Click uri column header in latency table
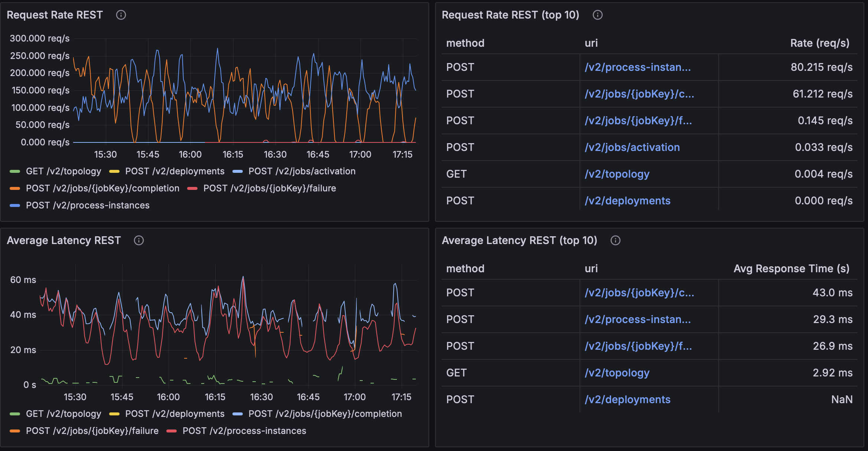This screenshot has width=868, height=451. pyautogui.click(x=591, y=269)
